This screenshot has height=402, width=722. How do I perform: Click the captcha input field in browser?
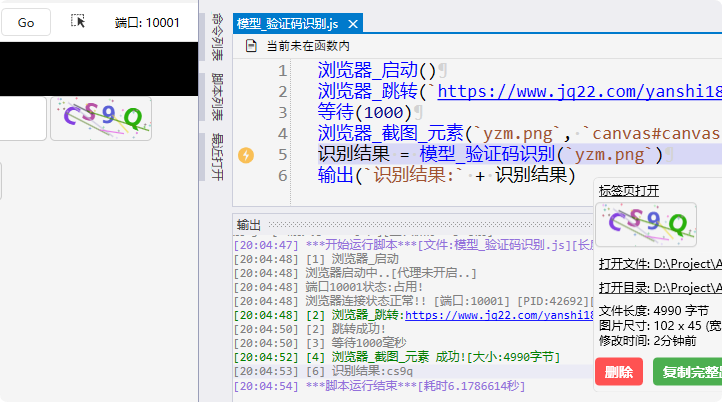pos(22,118)
